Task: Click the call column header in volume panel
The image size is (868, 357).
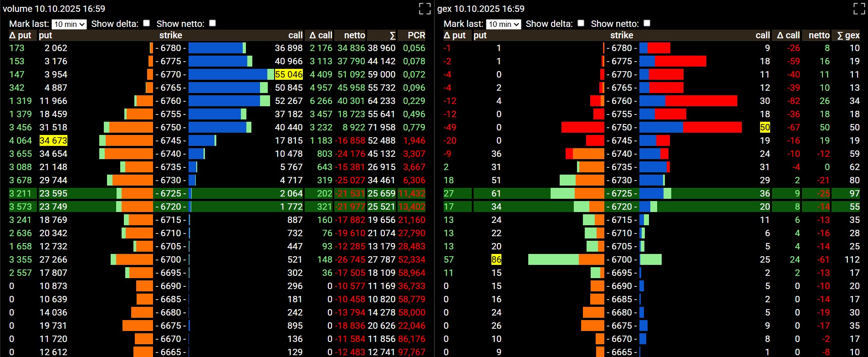Action: pos(295,35)
